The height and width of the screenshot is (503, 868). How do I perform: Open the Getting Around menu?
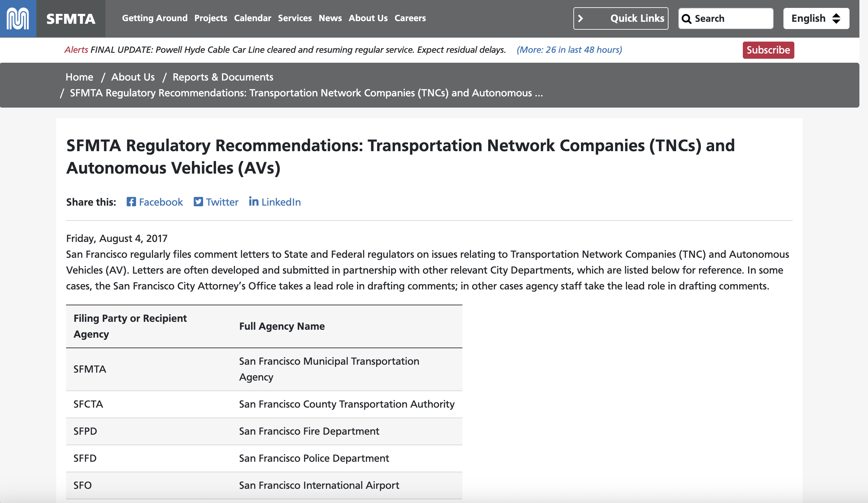click(155, 18)
